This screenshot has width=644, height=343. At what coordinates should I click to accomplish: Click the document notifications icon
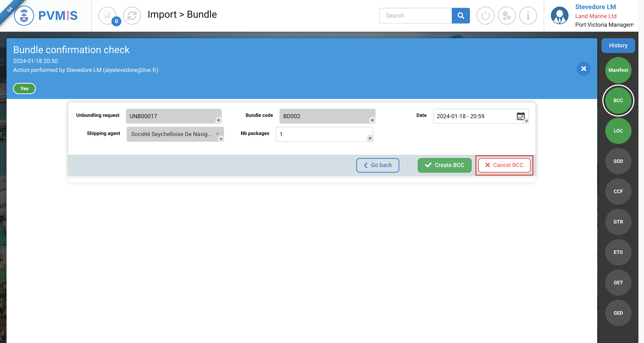[108, 15]
